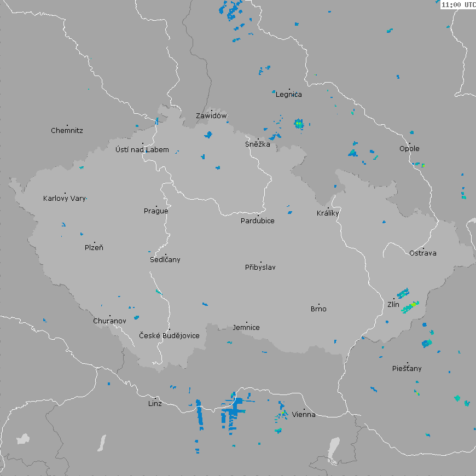Screen dimensions: 476x476
Task: Click the Ostrava city label
Action: tap(423, 253)
